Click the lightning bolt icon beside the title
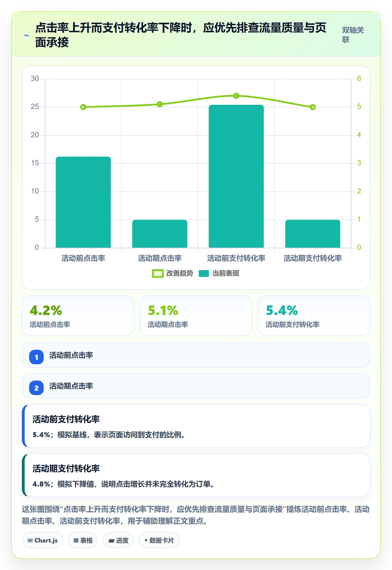 [x=27, y=35]
